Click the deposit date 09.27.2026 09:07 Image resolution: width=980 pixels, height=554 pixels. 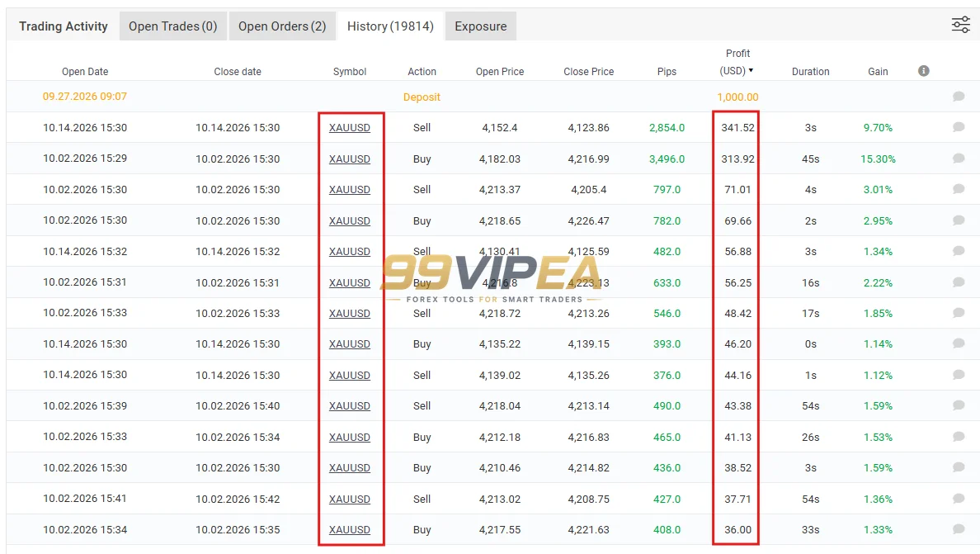(x=85, y=97)
